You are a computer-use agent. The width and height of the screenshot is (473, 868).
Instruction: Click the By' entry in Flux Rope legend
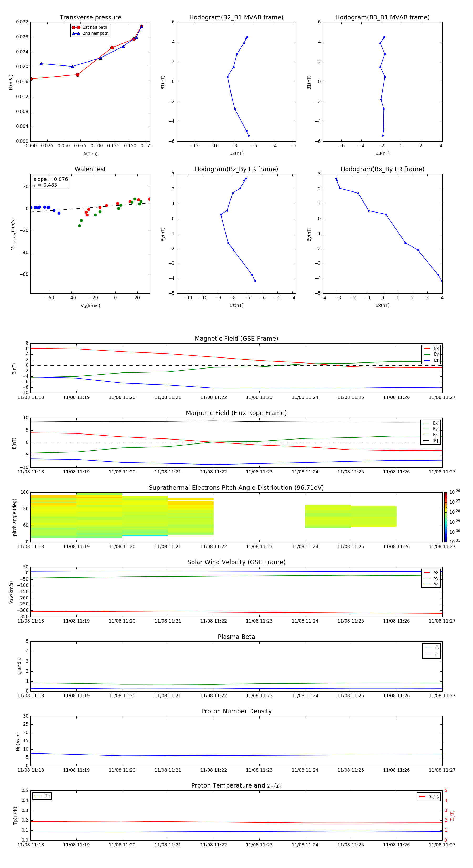431,429
